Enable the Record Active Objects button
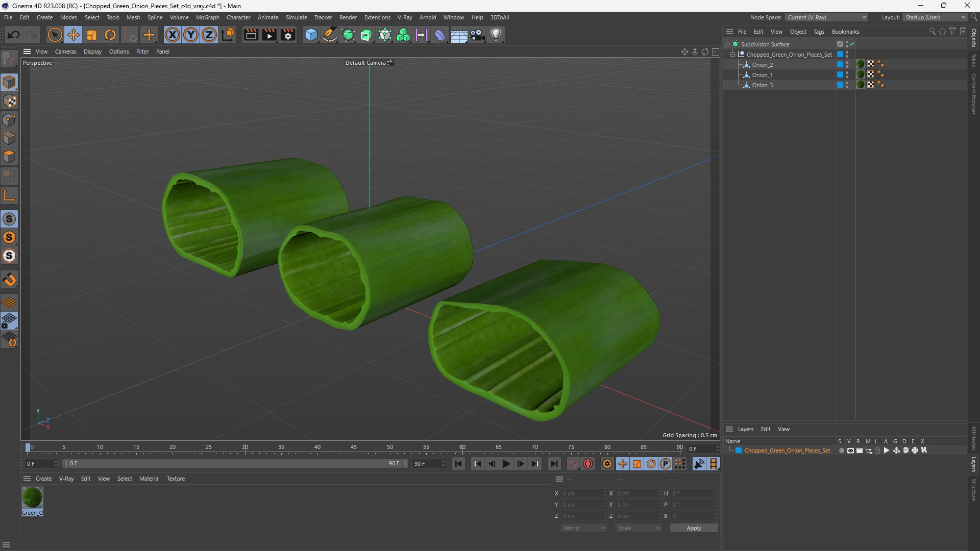The width and height of the screenshot is (980, 551). click(x=574, y=464)
